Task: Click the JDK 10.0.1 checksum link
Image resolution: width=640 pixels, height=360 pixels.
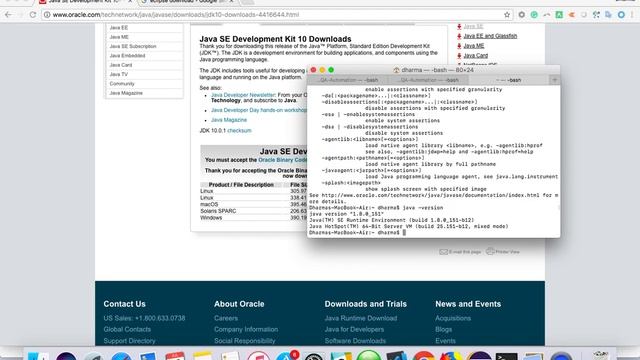Action: click(x=239, y=131)
